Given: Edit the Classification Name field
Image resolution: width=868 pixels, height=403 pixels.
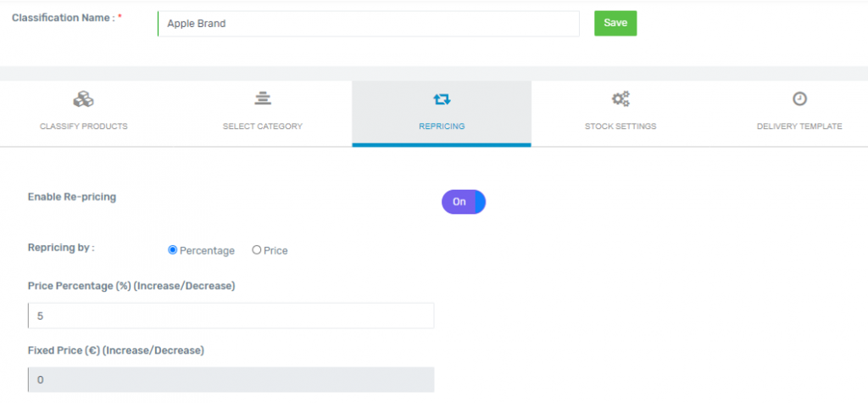Looking at the screenshot, I should pyautogui.click(x=369, y=24).
